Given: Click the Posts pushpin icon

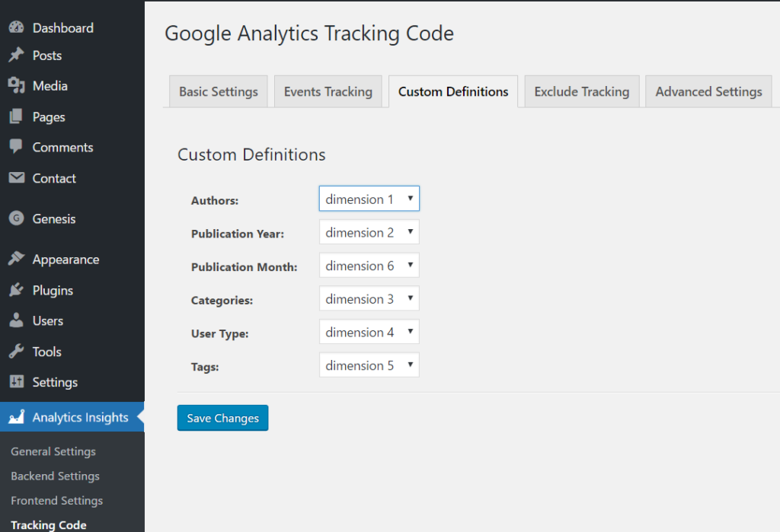Looking at the screenshot, I should pos(17,55).
